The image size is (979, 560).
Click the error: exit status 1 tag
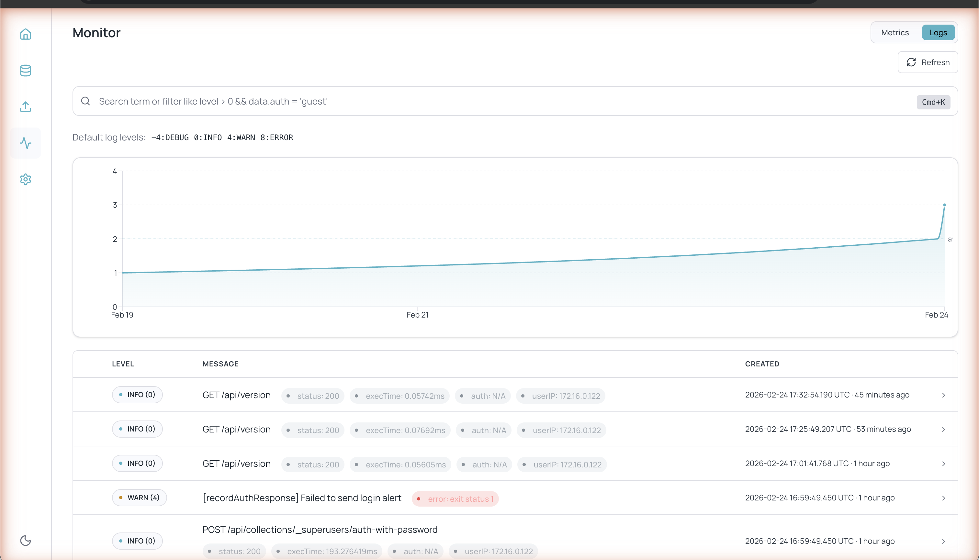(x=455, y=499)
